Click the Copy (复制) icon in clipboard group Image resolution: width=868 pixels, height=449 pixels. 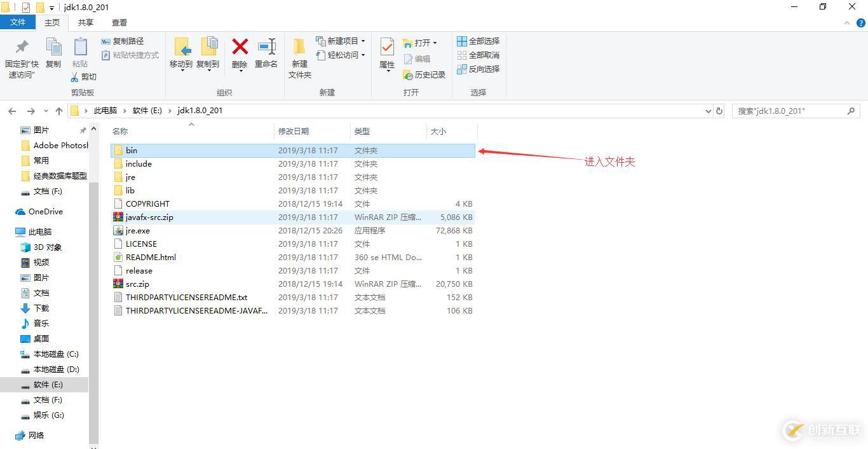click(x=53, y=47)
